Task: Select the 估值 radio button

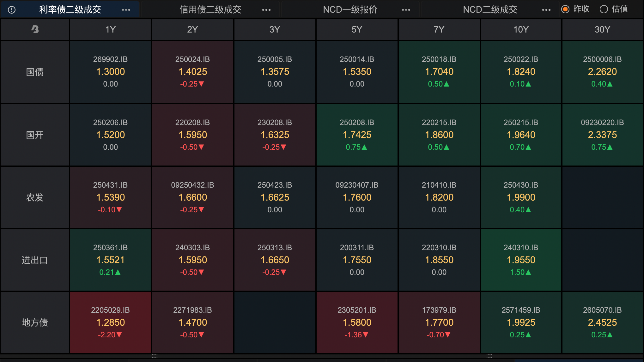Action: 604,9
